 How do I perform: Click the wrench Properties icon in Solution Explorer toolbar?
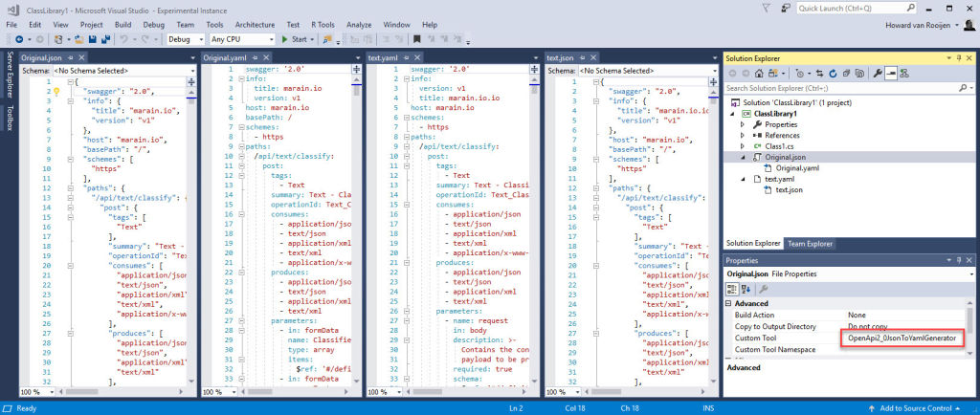tap(878, 74)
